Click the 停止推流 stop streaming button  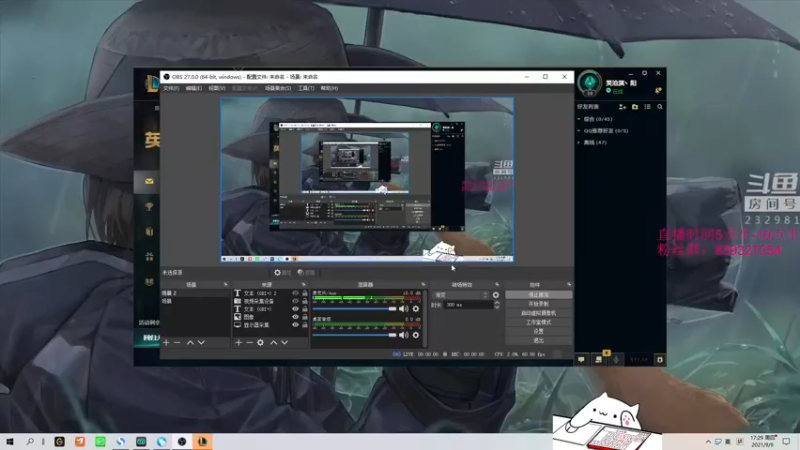(539, 295)
